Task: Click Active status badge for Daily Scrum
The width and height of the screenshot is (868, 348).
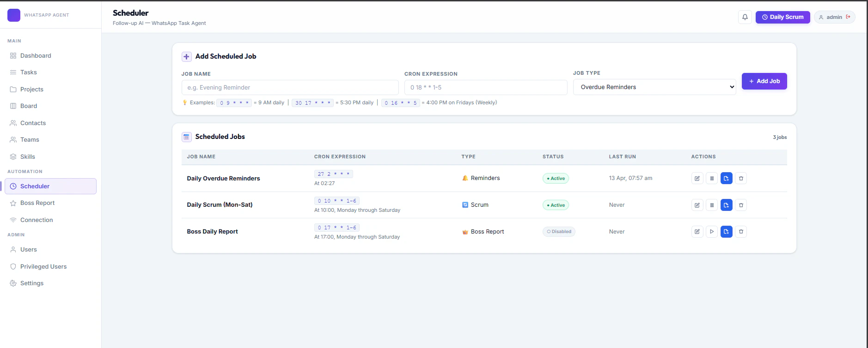Action: (556, 205)
